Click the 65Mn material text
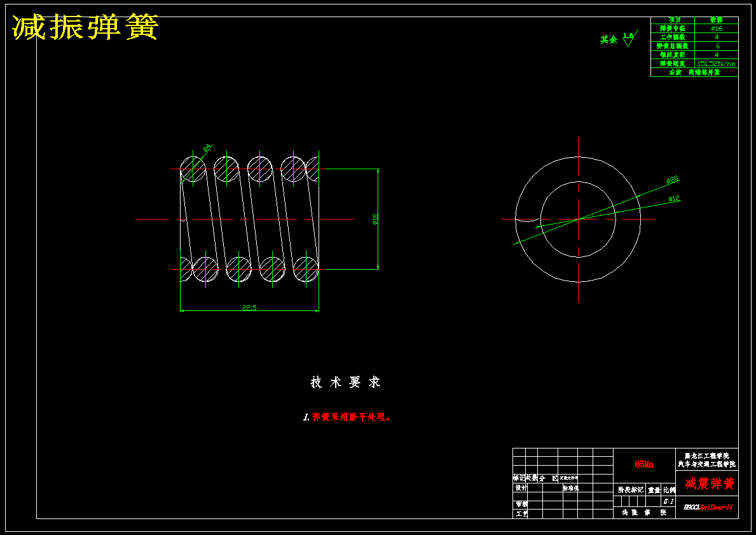 click(x=644, y=464)
